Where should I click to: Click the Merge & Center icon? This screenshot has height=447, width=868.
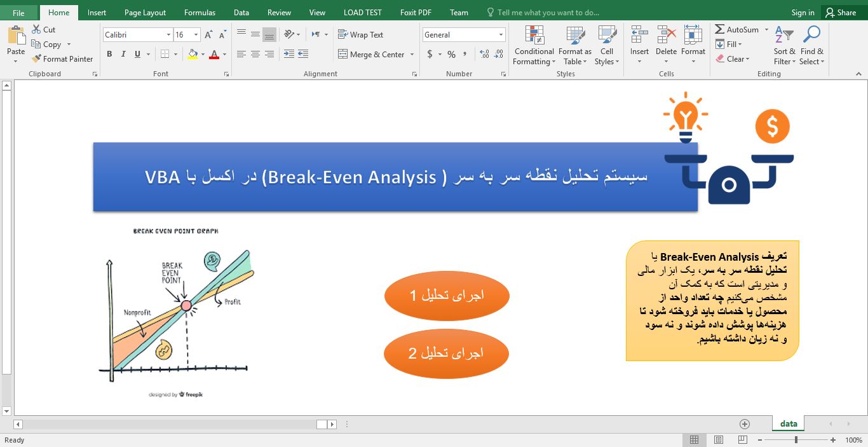coord(343,55)
